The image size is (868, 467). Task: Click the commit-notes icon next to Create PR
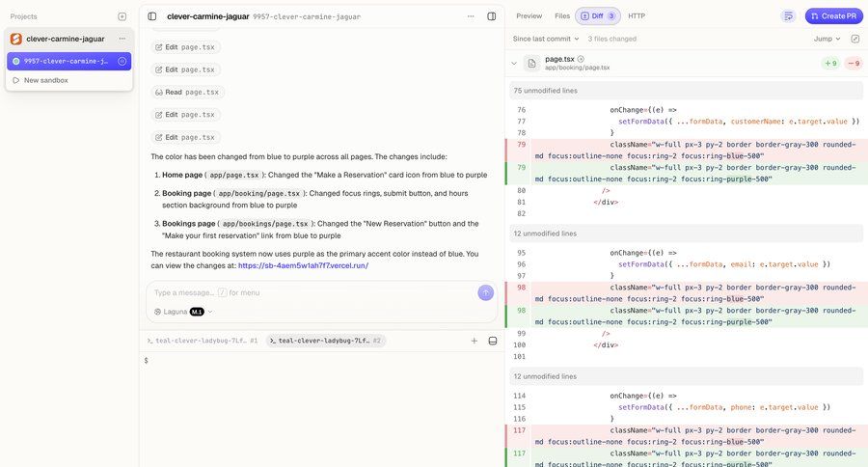click(x=788, y=16)
